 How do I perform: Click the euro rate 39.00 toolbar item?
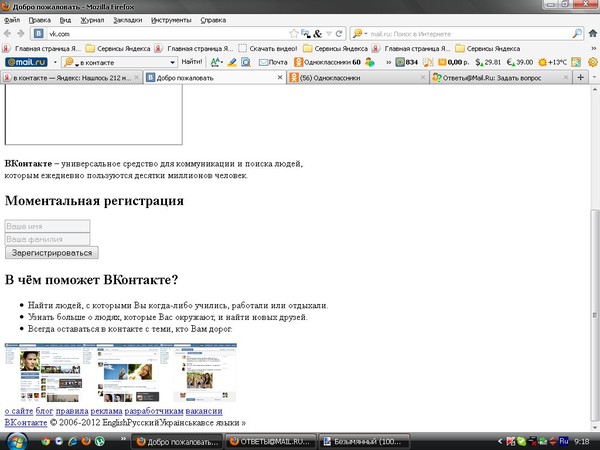[520, 62]
